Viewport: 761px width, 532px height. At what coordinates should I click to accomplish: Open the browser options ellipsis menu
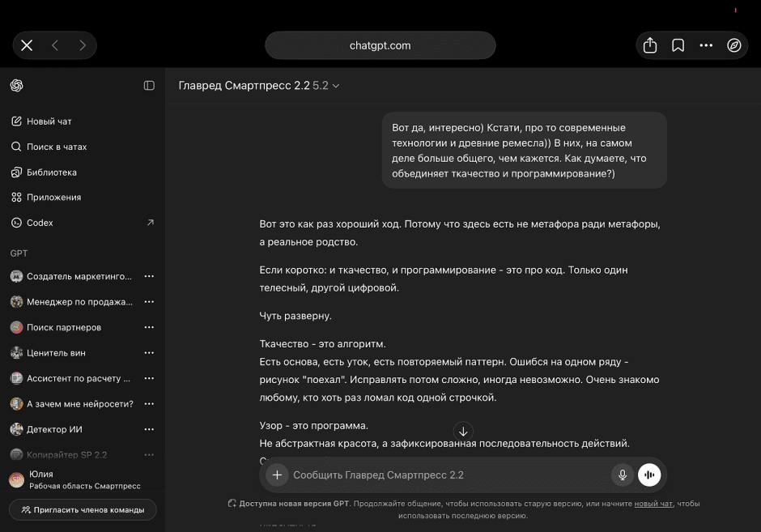(705, 45)
